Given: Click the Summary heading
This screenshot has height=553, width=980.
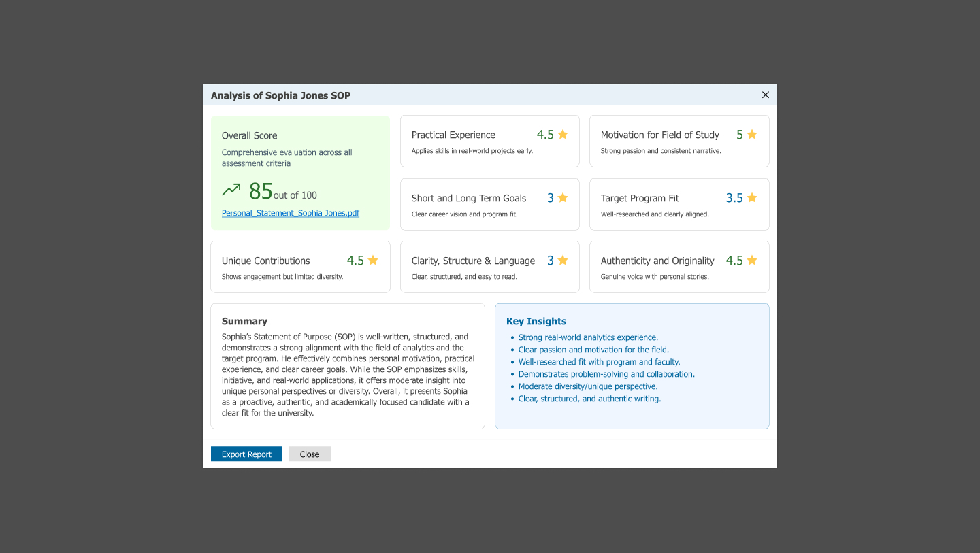Looking at the screenshot, I should pyautogui.click(x=244, y=321).
